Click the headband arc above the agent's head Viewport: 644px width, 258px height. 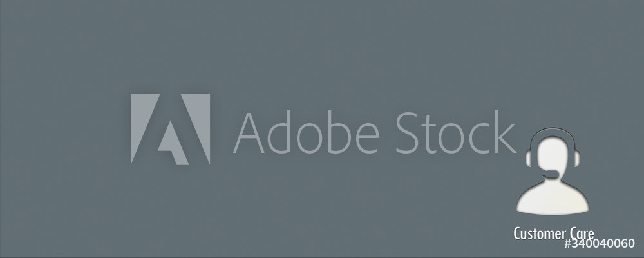(x=553, y=135)
